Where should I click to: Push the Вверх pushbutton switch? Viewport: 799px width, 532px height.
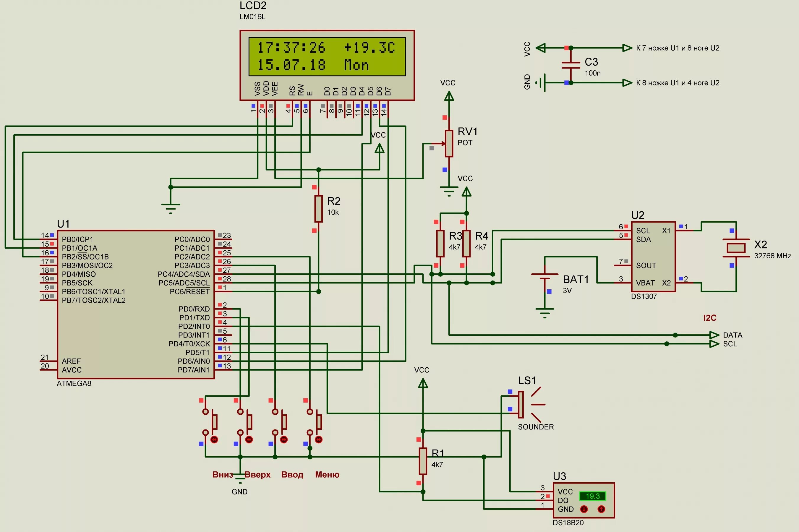point(245,422)
